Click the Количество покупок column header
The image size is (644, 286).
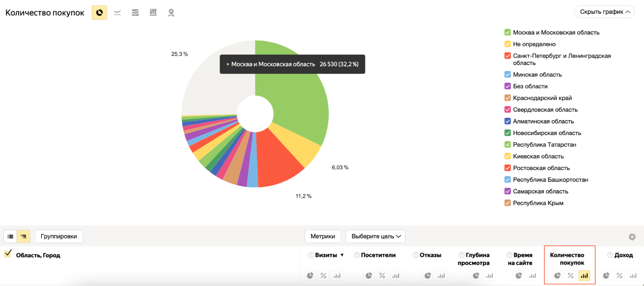click(567, 259)
